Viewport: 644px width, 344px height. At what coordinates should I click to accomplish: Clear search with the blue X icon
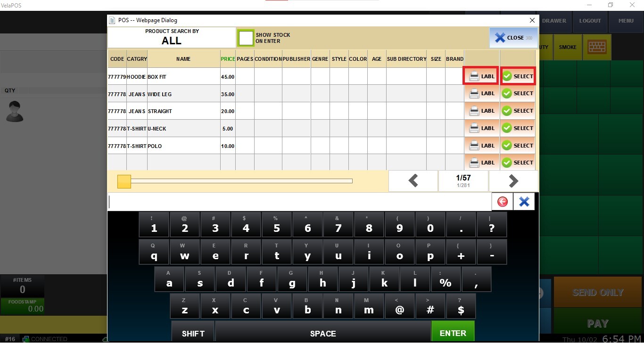(524, 202)
